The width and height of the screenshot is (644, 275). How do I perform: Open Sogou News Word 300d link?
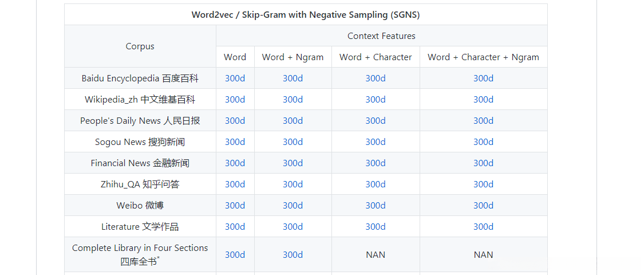coord(235,142)
